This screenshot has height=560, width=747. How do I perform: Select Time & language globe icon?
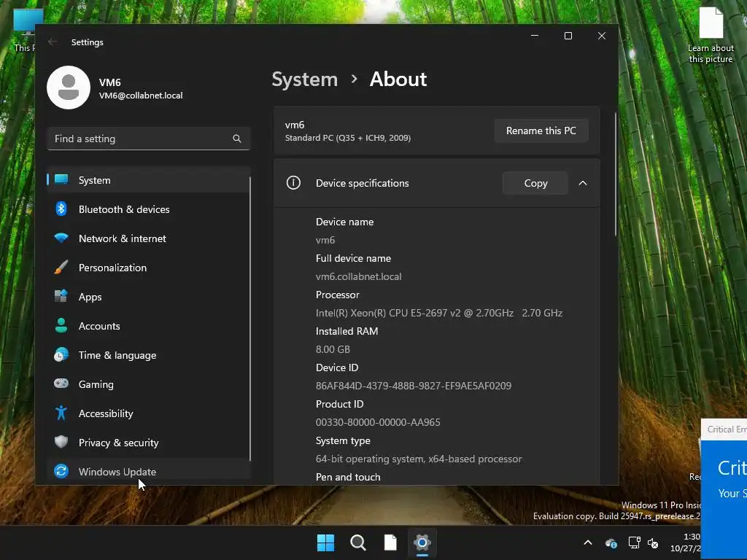click(x=61, y=355)
